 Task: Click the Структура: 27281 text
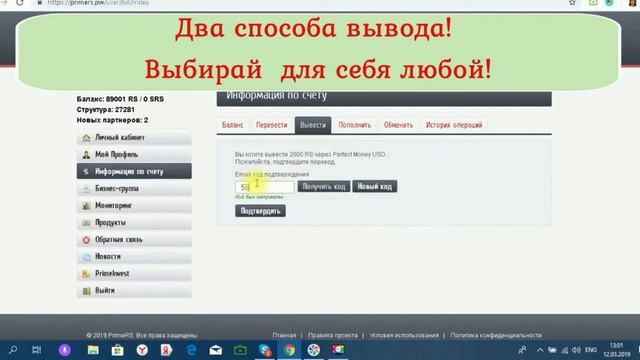click(x=106, y=110)
